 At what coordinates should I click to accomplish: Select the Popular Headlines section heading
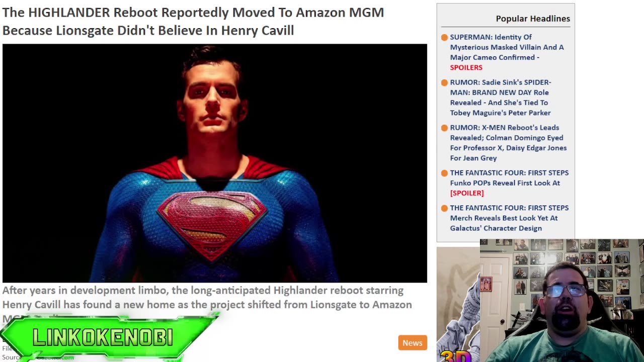point(533,19)
